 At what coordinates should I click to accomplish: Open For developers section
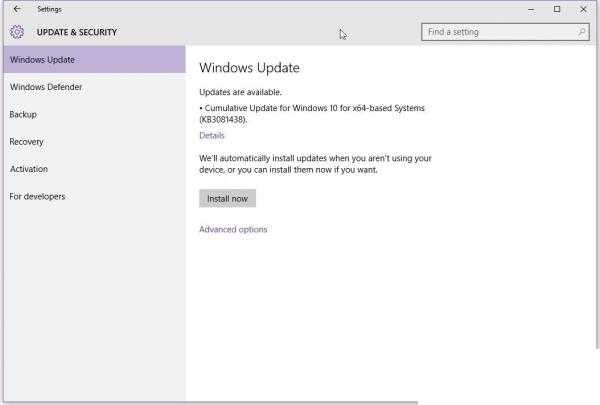(x=95, y=196)
